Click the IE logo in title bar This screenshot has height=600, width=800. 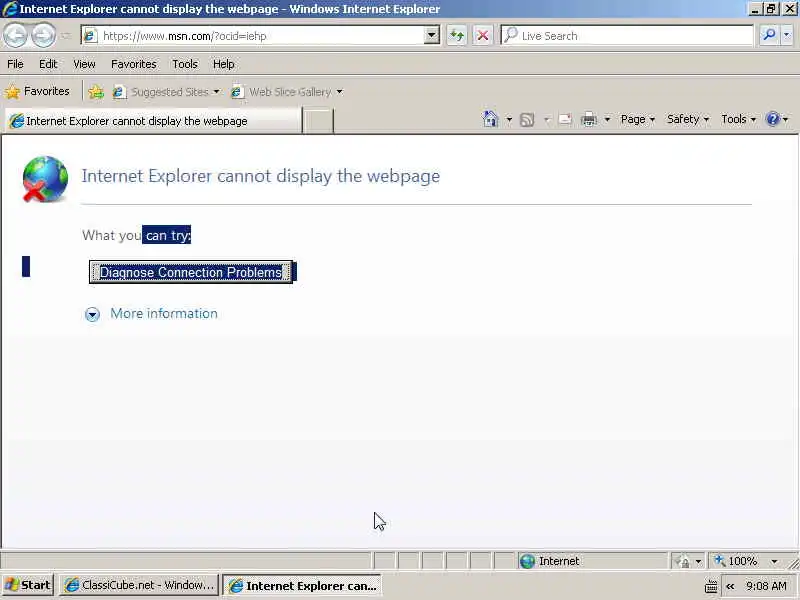(x=10, y=9)
